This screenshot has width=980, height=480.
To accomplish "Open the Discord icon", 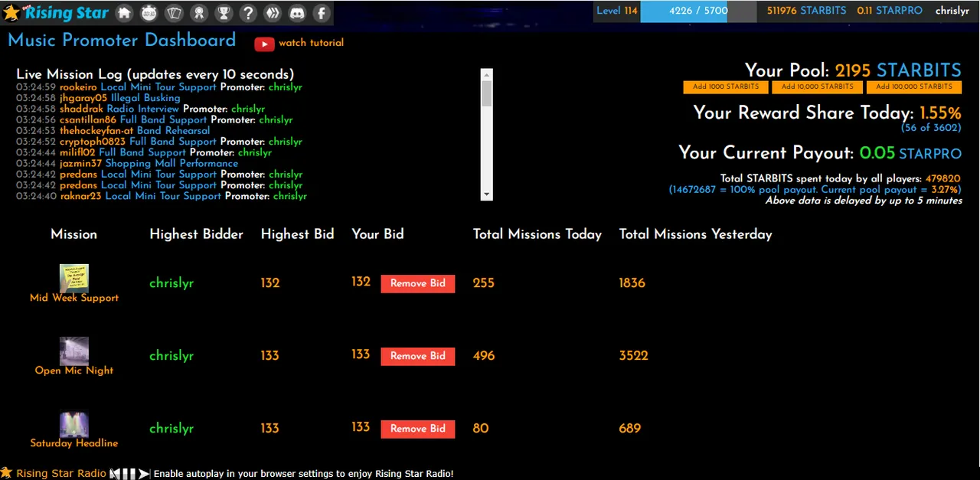I will 297,13.
